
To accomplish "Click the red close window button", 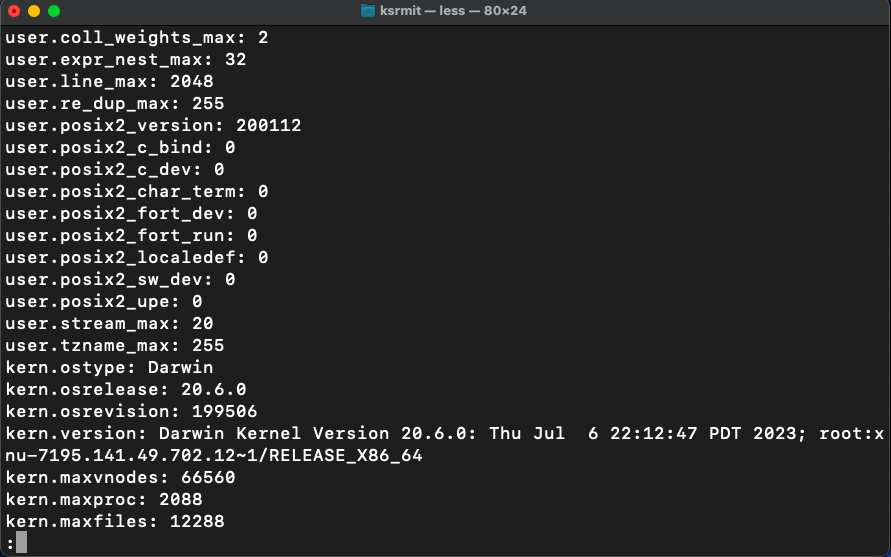I will pos(14,11).
